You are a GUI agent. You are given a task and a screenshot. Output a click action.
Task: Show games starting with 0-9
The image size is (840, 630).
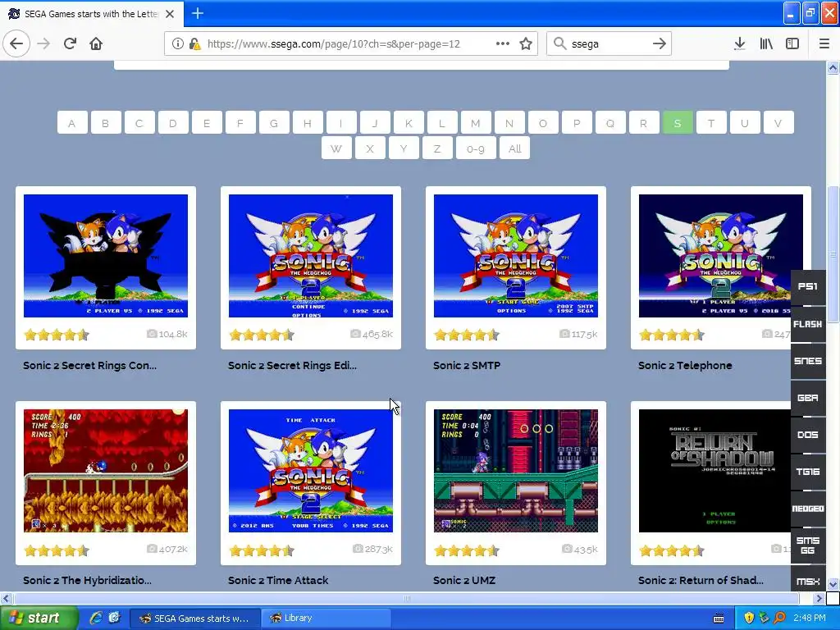[x=475, y=148]
